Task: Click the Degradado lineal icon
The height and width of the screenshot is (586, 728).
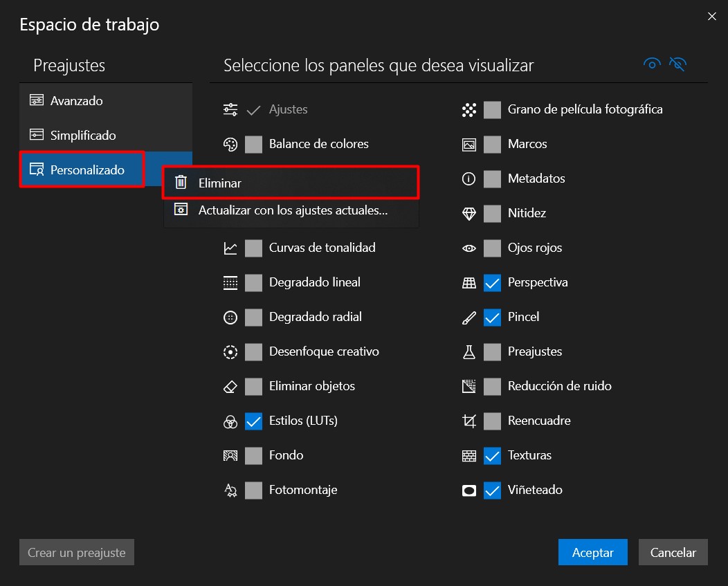Action: 230,283
